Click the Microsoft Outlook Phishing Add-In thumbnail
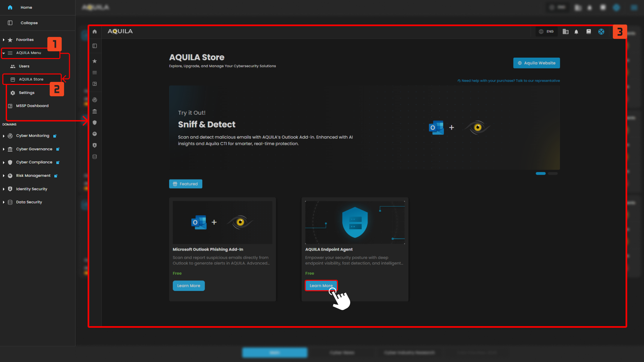 click(222, 222)
